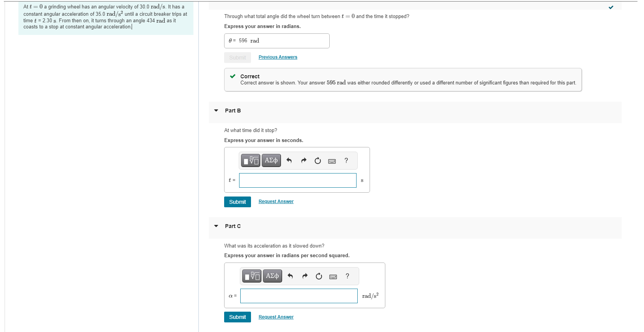Collapse the Part C section
This screenshot has height=332, width=644.
[216, 226]
